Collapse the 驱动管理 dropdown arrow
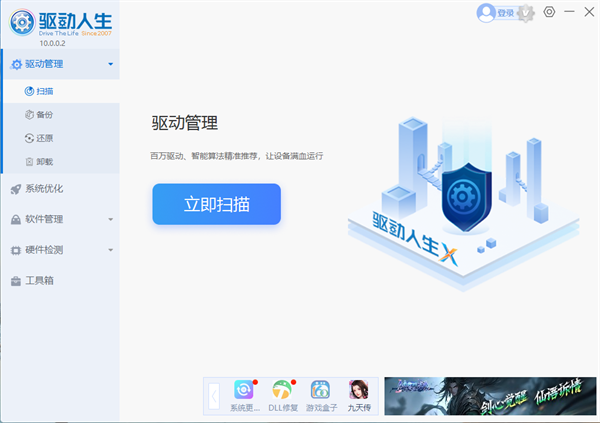The height and width of the screenshot is (423, 600). tap(111, 64)
